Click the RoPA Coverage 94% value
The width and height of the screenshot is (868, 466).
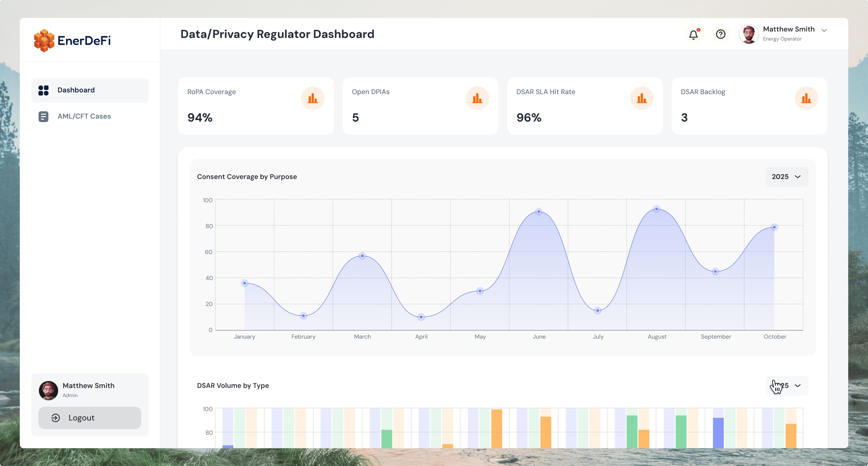tap(200, 117)
